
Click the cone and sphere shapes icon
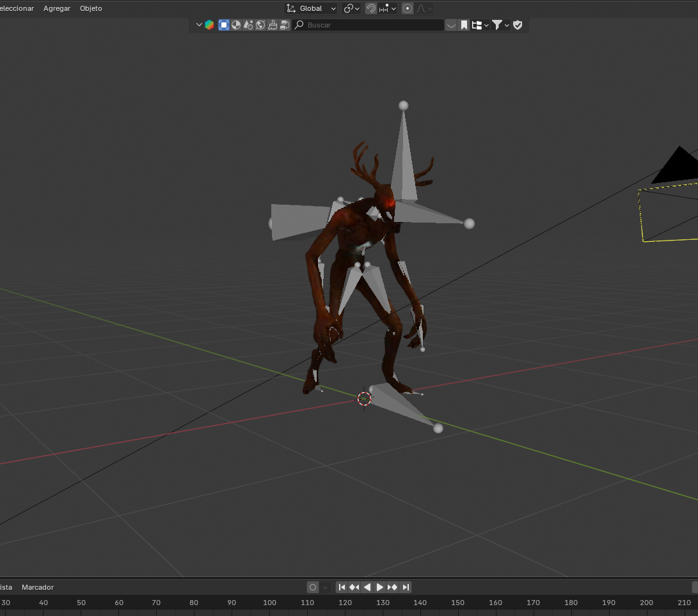(x=248, y=25)
